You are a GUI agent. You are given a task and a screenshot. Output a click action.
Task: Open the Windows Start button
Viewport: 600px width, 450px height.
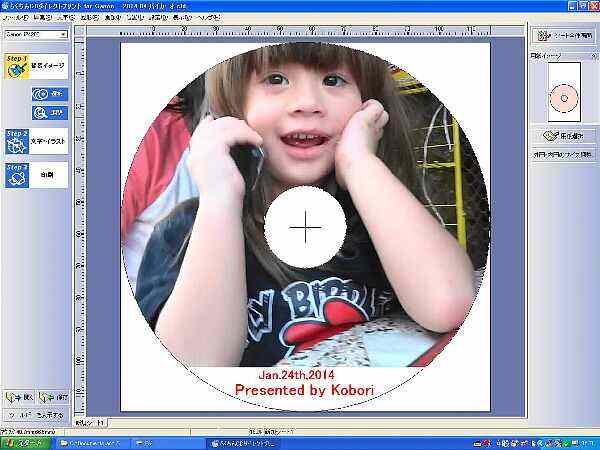pyautogui.click(x=25, y=444)
